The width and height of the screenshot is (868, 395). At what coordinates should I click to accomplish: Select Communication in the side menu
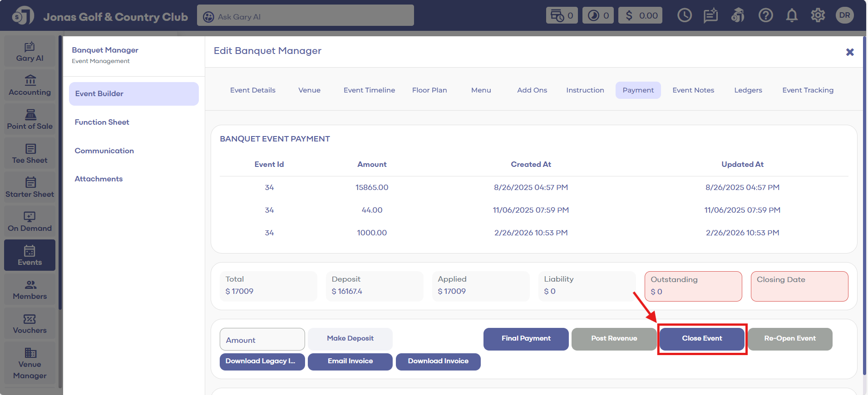pos(104,151)
